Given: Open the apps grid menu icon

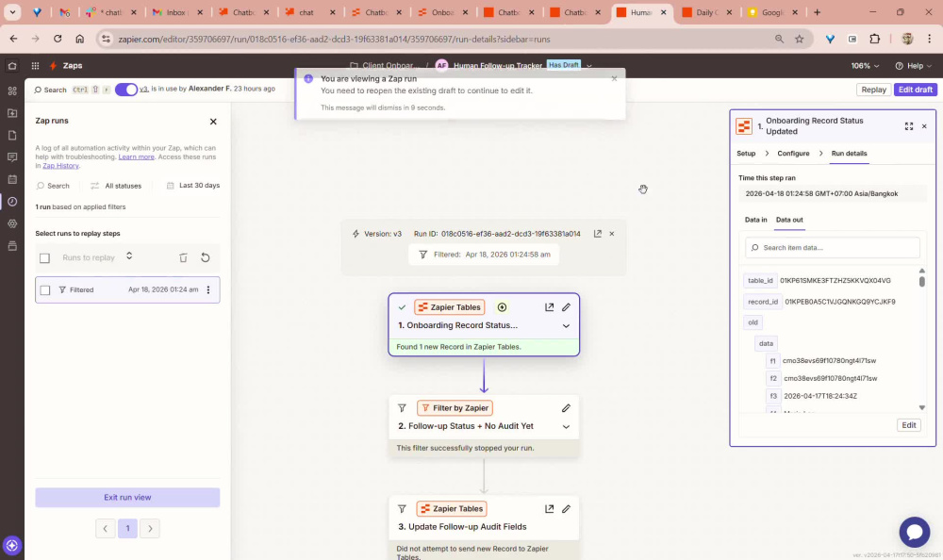Looking at the screenshot, I should point(36,66).
